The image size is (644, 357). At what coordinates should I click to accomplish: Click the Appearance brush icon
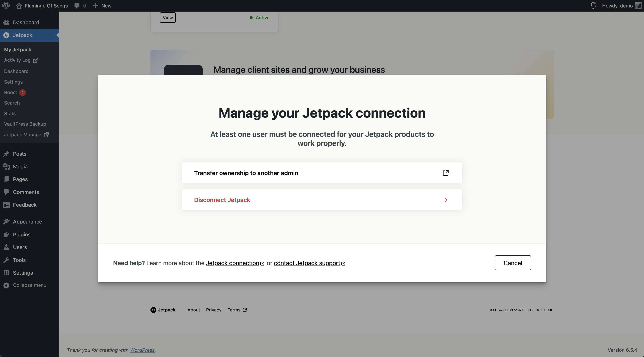tap(7, 222)
